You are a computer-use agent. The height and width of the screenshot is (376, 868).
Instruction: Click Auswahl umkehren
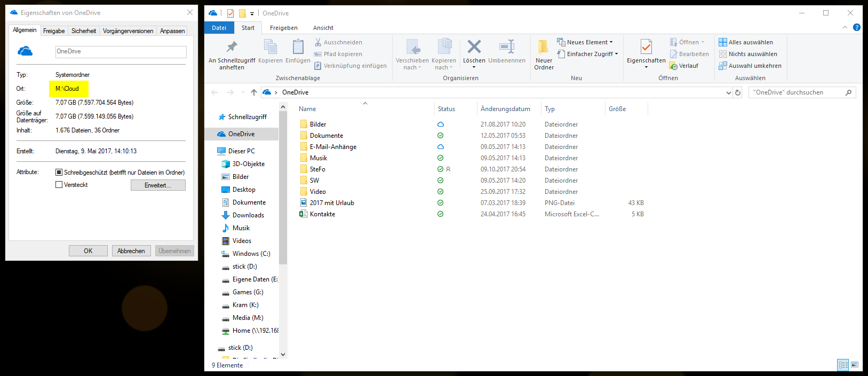point(750,66)
